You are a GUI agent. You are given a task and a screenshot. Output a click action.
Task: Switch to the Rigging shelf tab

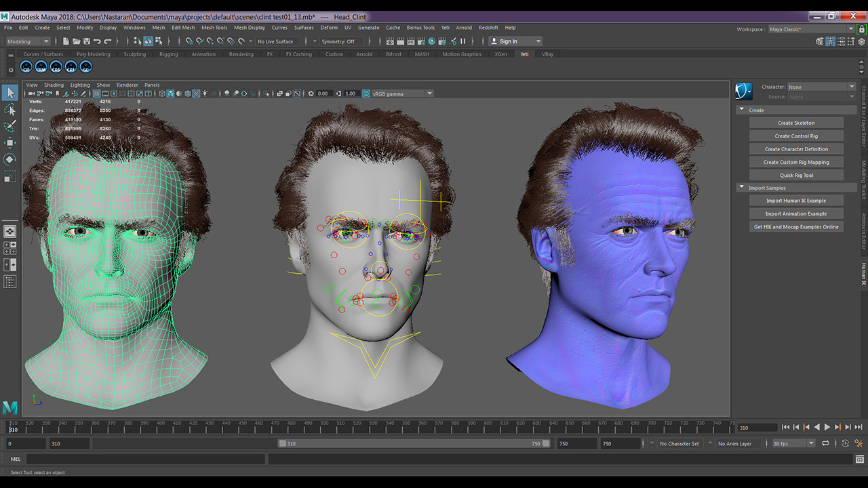tap(168, 54)
